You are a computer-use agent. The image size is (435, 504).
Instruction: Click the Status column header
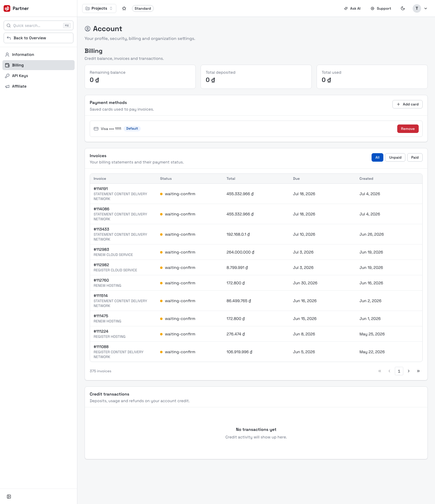166,179
